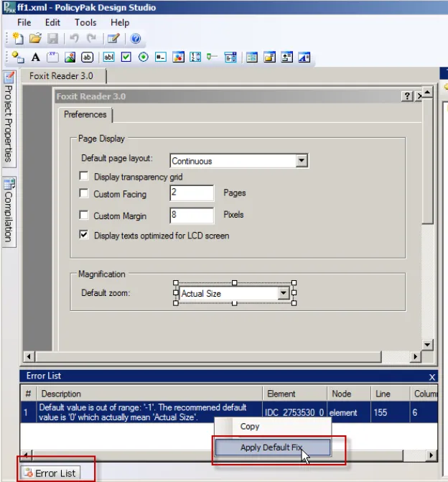The height and width of the screenshot is (482, 448).
Task: Enable the Custom Facing checkbox
Action: point(83,193)
